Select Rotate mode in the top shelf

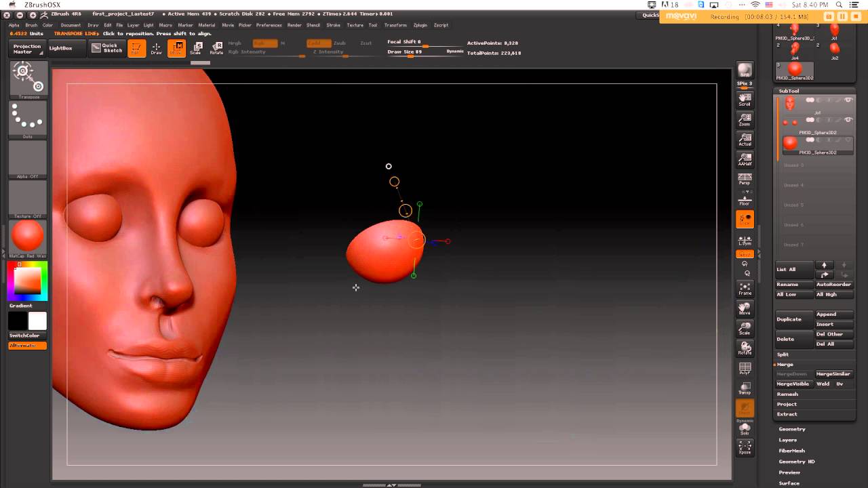click(x=216, y=48)
